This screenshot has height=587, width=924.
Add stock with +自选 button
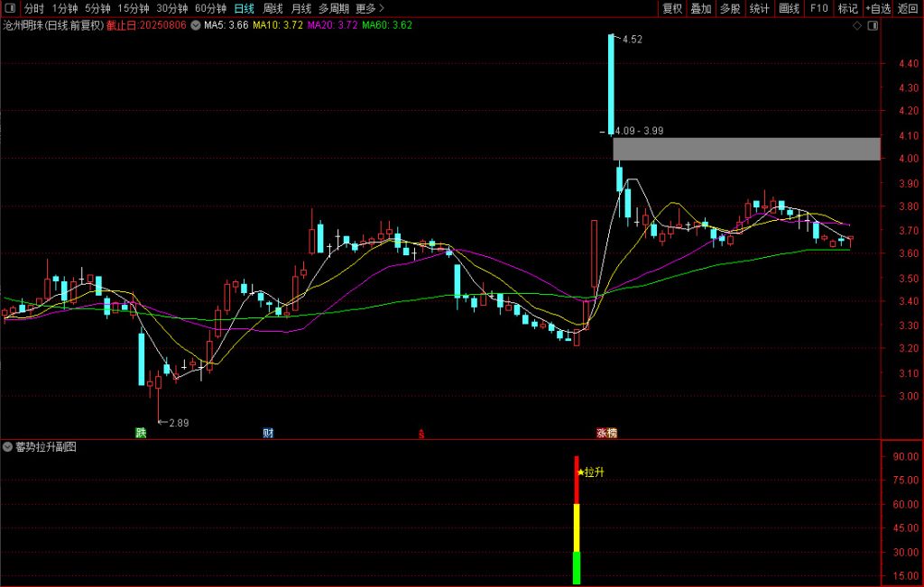[x=878, y=8]
